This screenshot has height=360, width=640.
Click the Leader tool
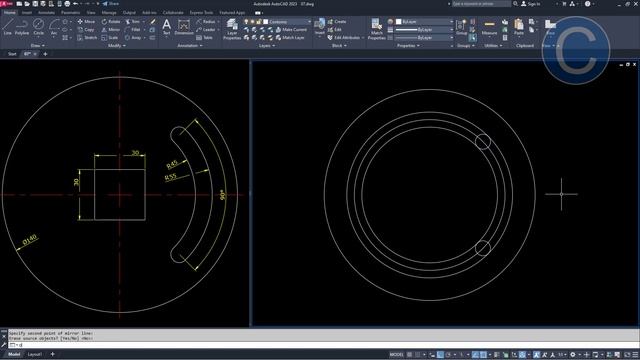(206, 29)
